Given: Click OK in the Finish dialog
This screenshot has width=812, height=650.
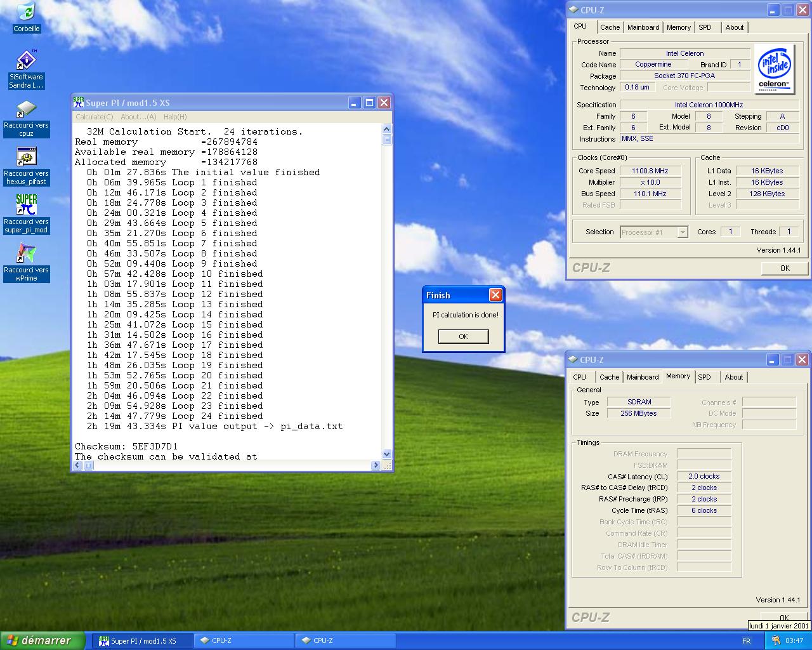Looking at the screenshot, I should coord(463,336).
